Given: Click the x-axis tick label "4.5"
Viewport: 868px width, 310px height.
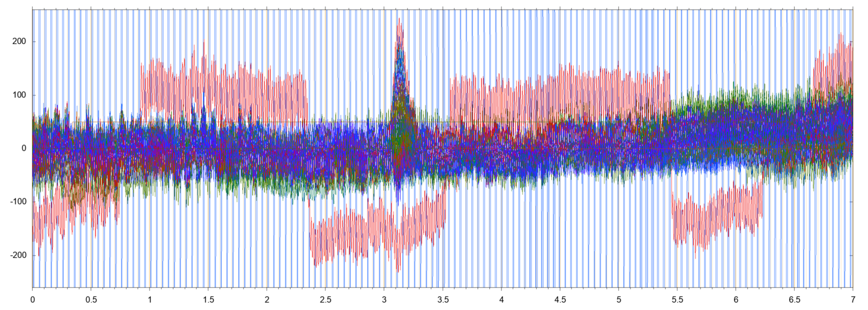Looking at the screenshot, I should click(x=560, y=299).
